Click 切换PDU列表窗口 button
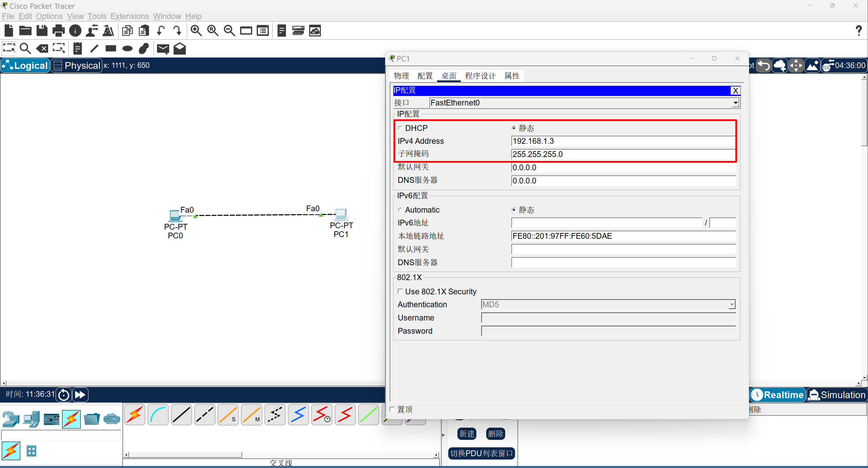 tap(481, 453)
